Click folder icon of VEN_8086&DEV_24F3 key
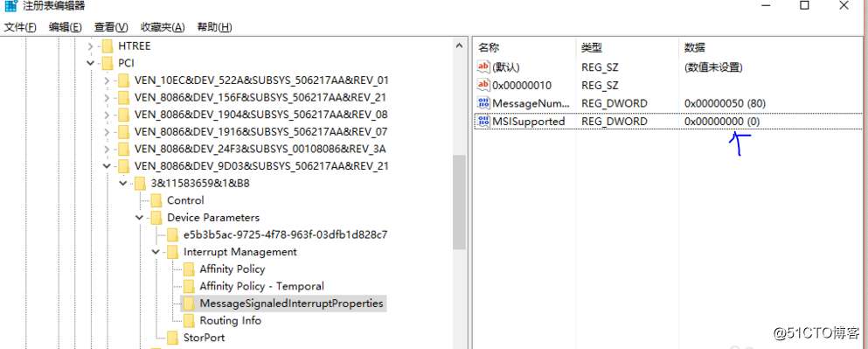 click(x=123, y=149)
